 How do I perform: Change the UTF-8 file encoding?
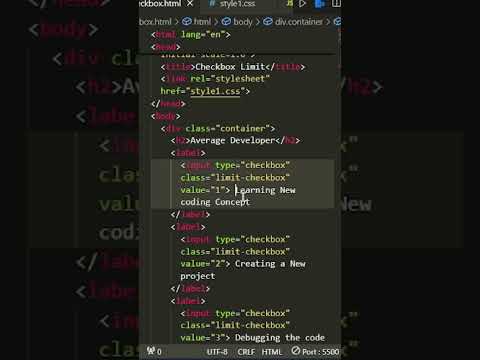pos(217,352)
